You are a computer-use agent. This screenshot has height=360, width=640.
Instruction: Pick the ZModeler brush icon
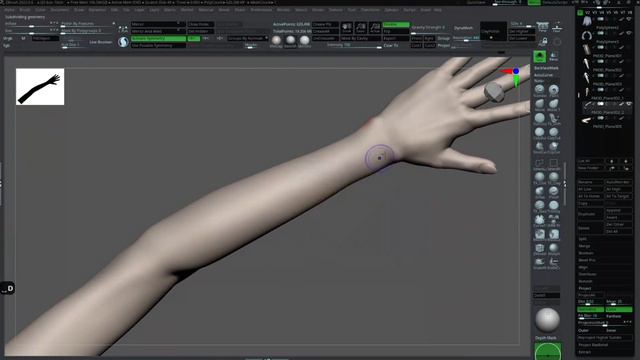(540, 248)
